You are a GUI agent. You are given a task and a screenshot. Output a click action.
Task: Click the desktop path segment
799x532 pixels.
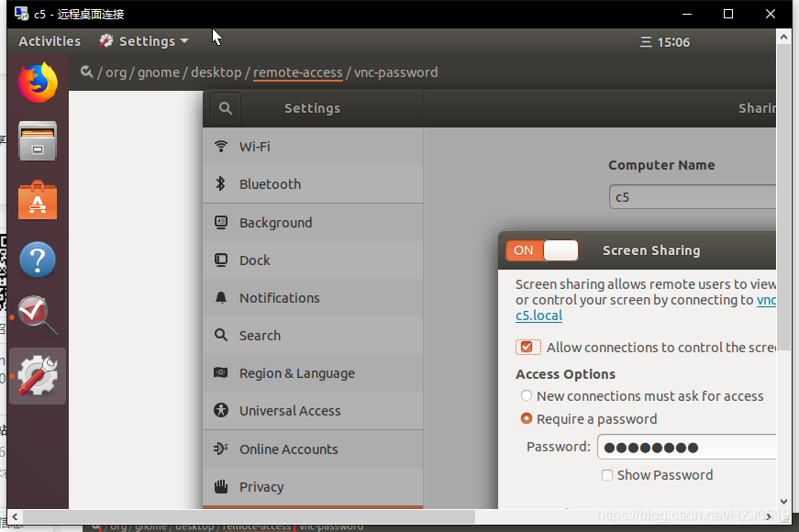tap(216, 72)
